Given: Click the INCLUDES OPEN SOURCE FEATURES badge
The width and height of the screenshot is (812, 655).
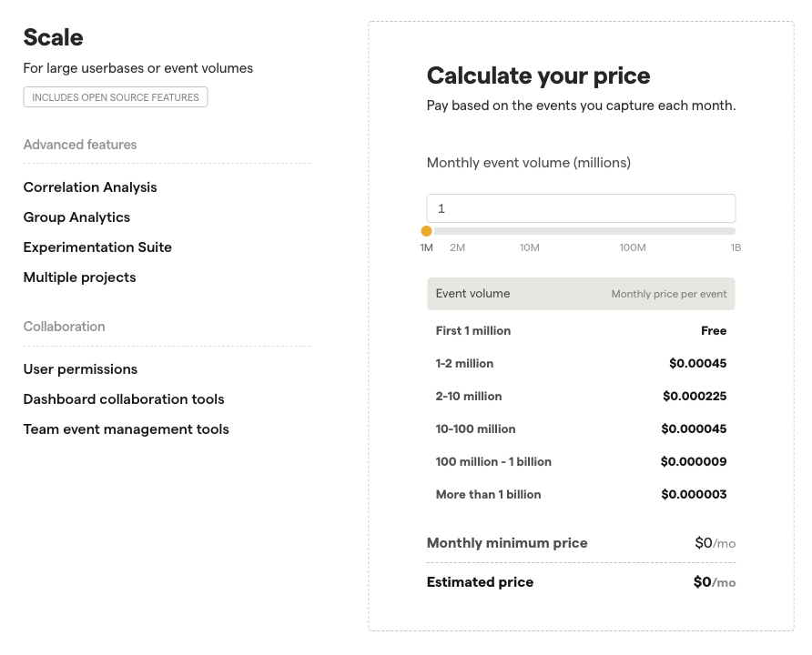Looking at the screenshot, I should pyautogui.click(x=116, y=96).
